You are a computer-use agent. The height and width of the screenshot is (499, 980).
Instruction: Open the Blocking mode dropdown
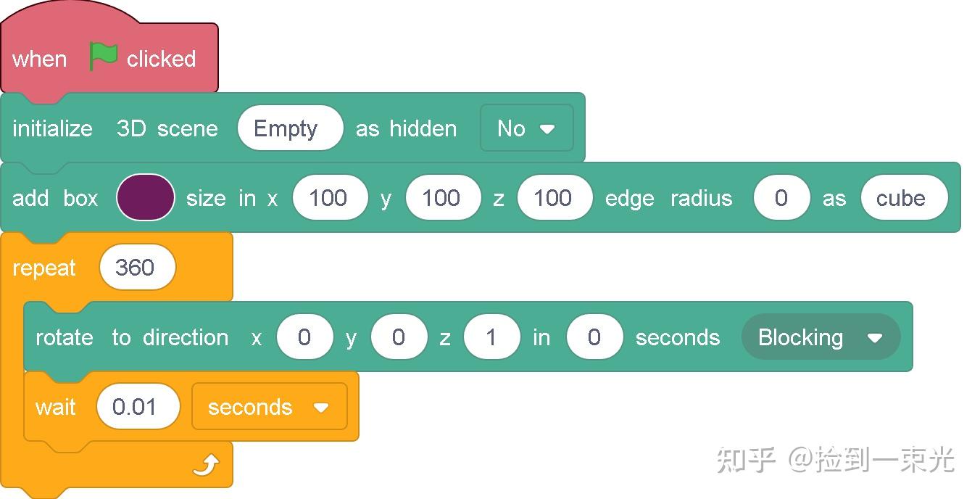[820, 337]
